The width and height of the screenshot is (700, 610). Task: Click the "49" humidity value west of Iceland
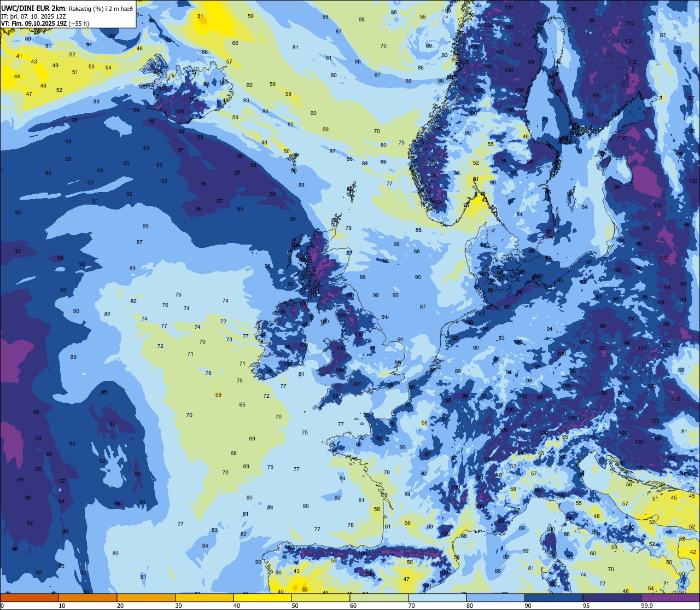(55, 66)
